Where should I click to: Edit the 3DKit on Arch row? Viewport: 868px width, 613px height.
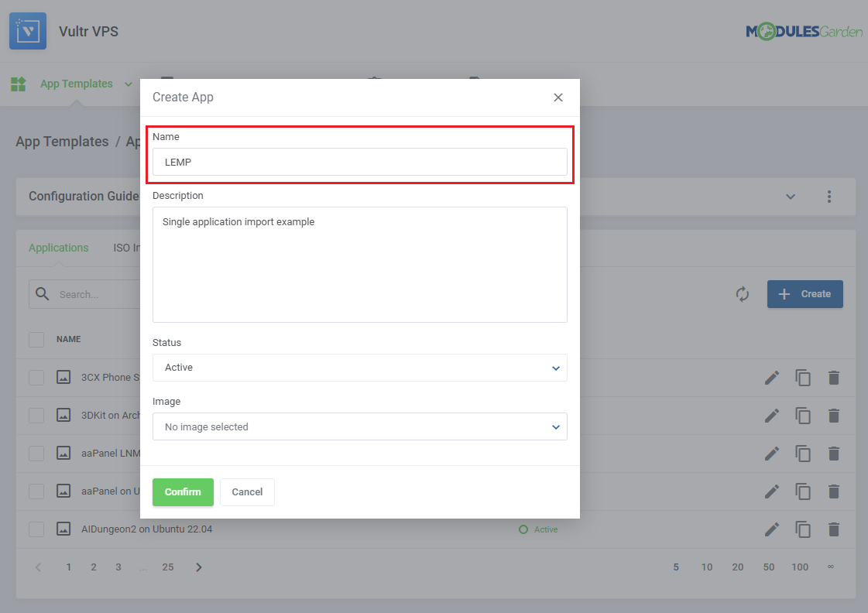tap(772, 416)
